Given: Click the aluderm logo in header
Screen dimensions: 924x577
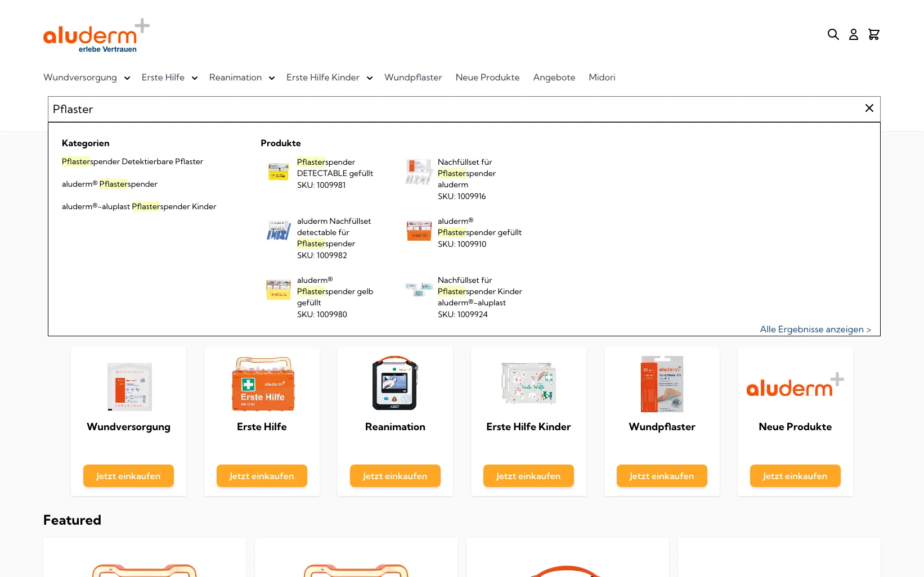Looking at the screenshot, I should [96, 35].
